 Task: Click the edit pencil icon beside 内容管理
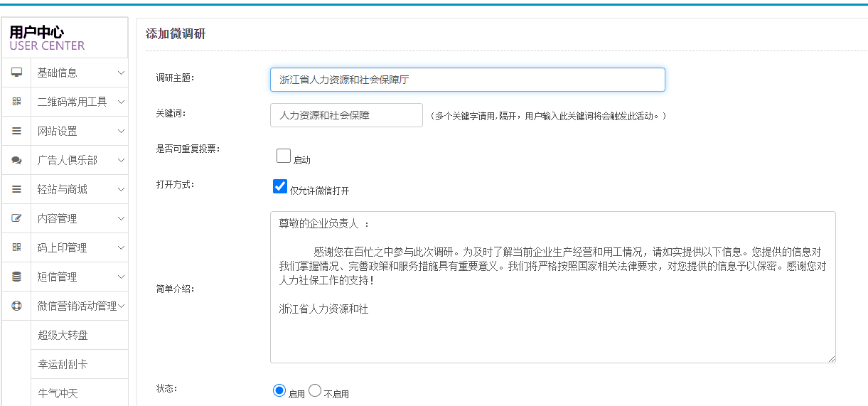coord(16,218)
